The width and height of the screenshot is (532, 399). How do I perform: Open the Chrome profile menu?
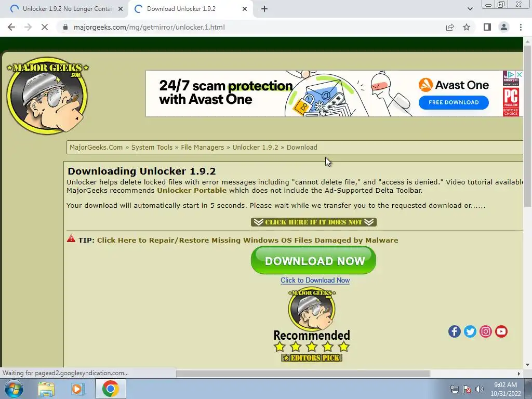504,27
